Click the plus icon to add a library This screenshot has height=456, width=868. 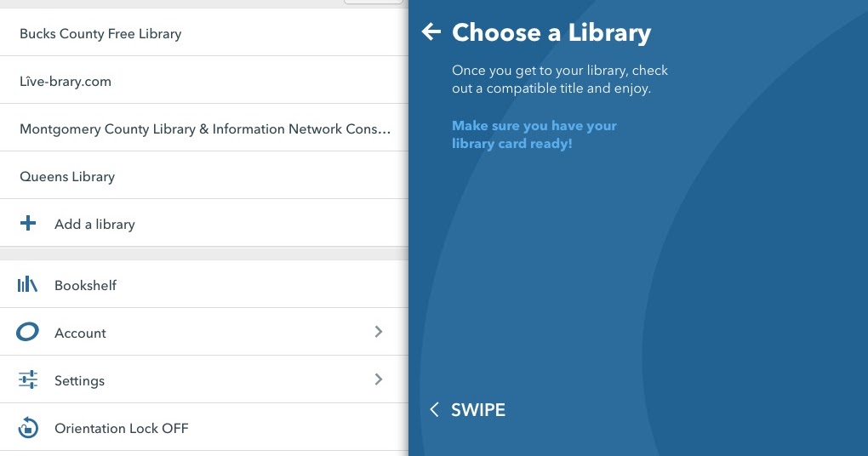pos(28,224)
